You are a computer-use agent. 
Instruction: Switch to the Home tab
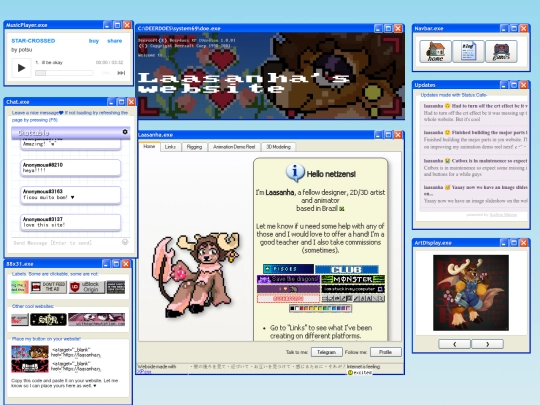click(x=149, y=146)
